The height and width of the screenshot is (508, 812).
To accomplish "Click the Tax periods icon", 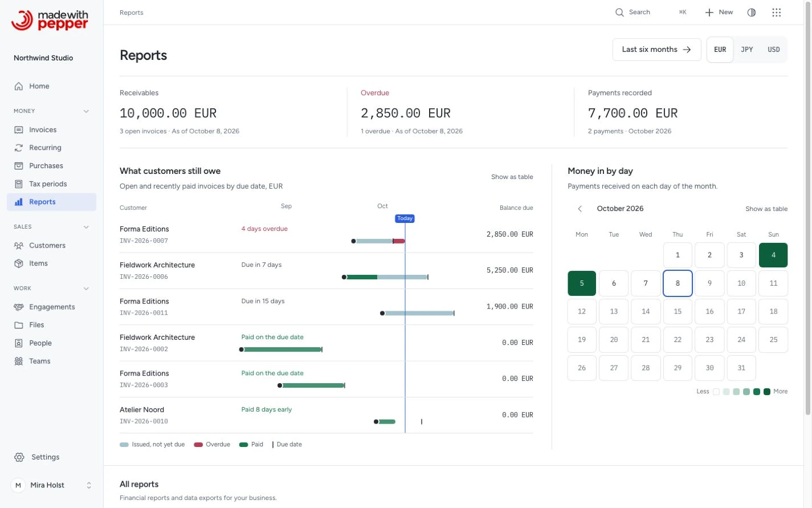I will pos(19,184).
